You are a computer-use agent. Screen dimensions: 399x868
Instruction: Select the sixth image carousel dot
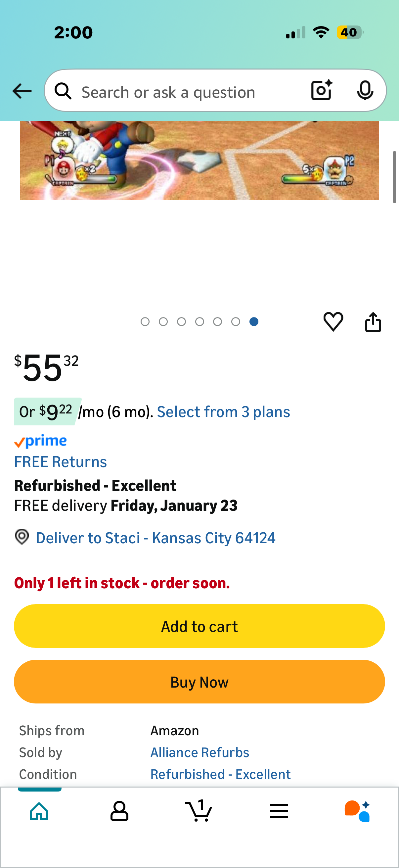pyautogui.click(x=236, y=322)
